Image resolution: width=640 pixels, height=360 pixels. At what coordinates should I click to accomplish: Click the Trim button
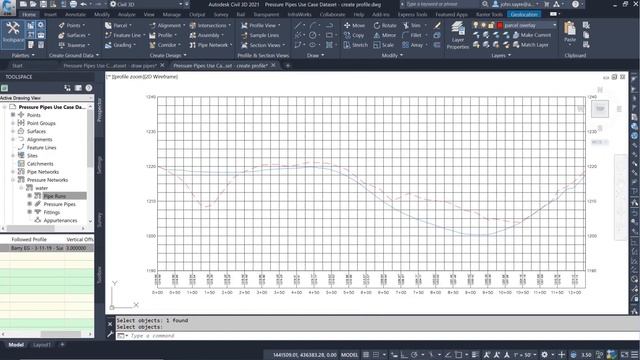(x=412, y=25)
